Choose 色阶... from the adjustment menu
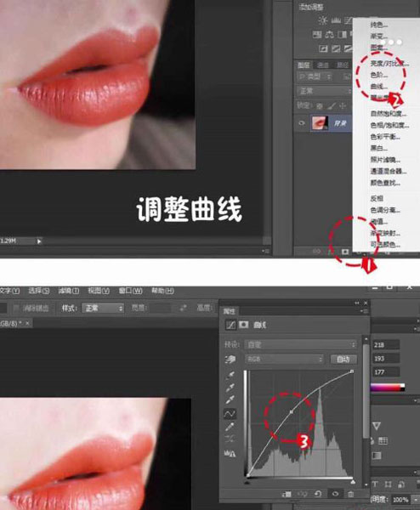 click(379, 75)
